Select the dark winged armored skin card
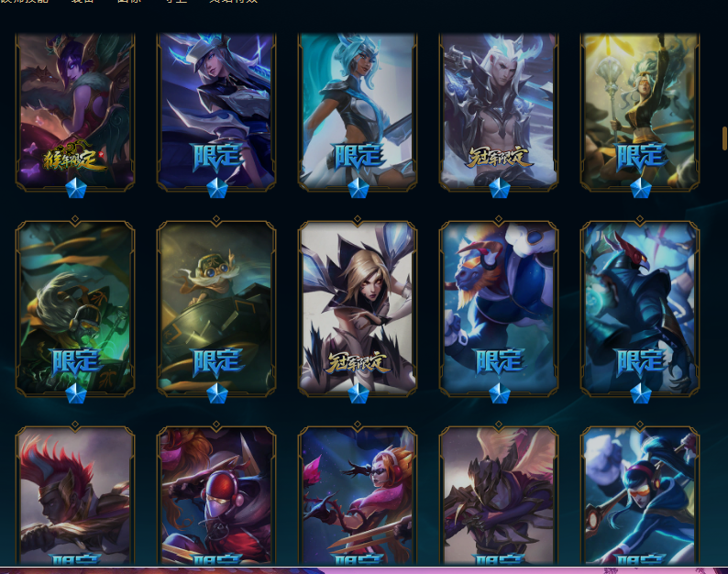This screenshot has width=728, height=574. 499,495
